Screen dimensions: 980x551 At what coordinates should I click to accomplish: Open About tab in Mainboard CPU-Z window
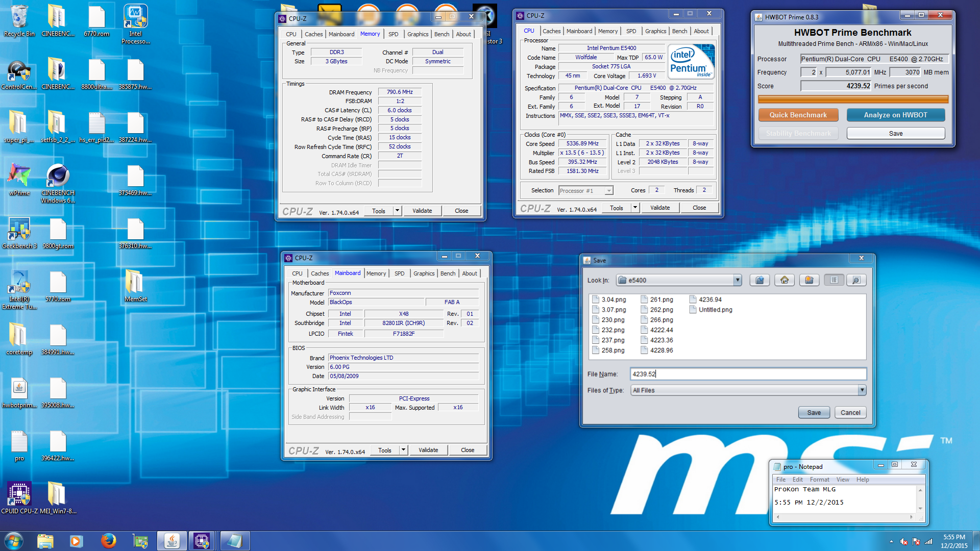coord(470,273)
